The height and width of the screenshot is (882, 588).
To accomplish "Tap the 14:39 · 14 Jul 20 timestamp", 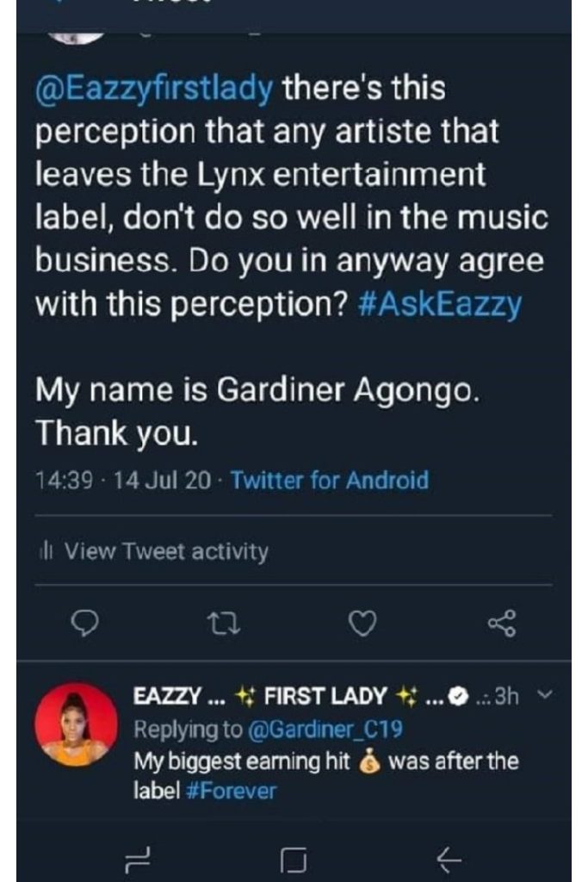I will coord(123,481).
